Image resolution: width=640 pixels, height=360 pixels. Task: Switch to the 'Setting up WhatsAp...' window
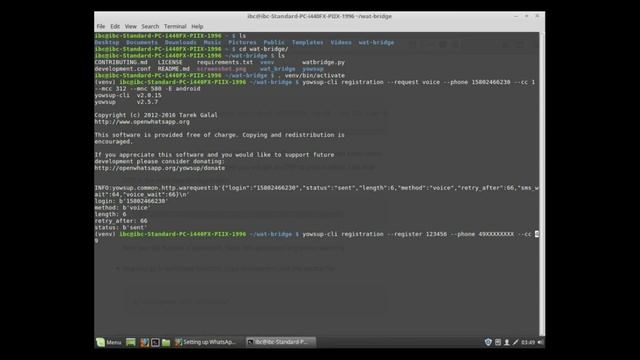(206, 342)
